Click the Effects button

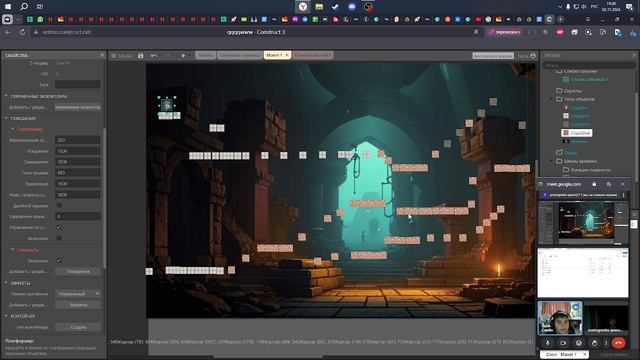click(x=78, y=305)
